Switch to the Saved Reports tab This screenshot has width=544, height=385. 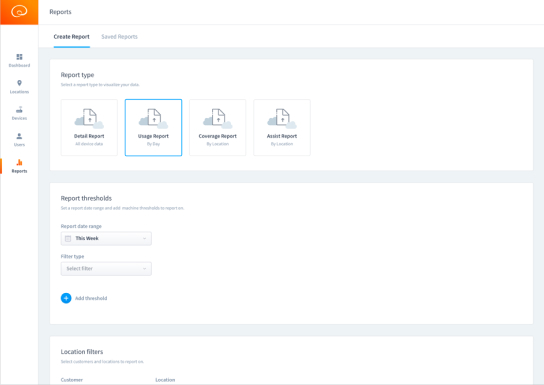[119, 37]
